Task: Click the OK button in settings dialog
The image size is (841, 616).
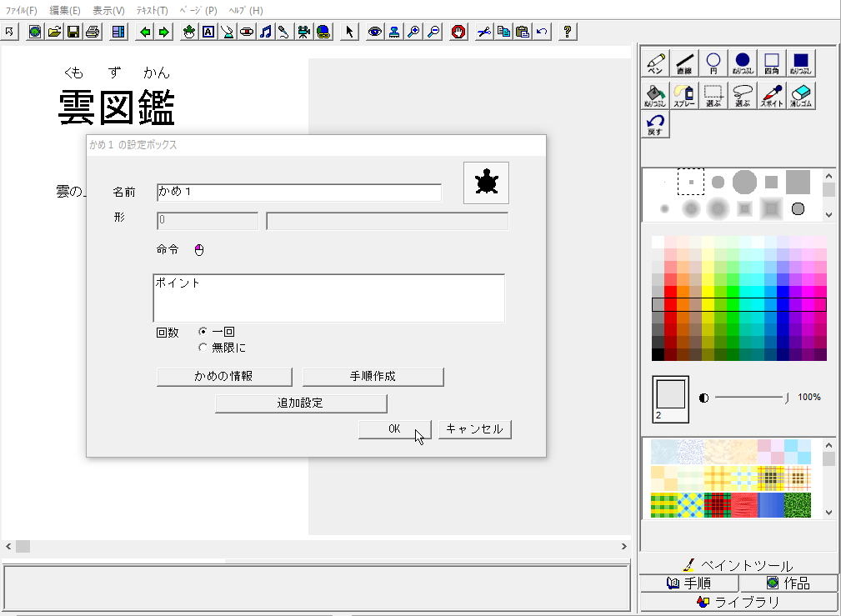Action: coord(394,429)
